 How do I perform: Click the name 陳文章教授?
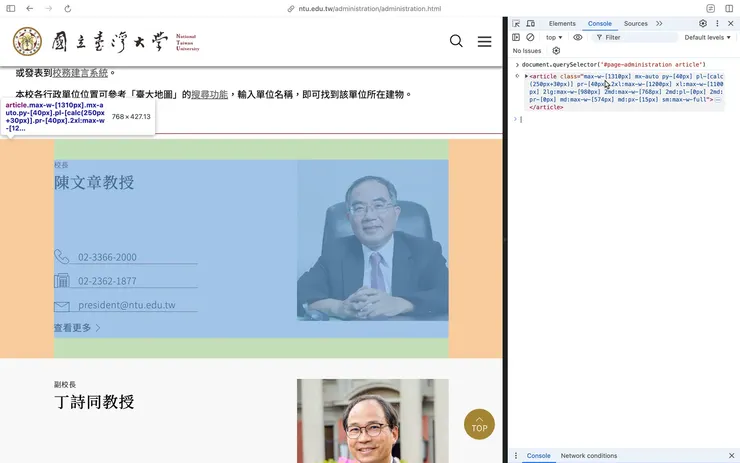pyautogui.click(x=94, y=182)
